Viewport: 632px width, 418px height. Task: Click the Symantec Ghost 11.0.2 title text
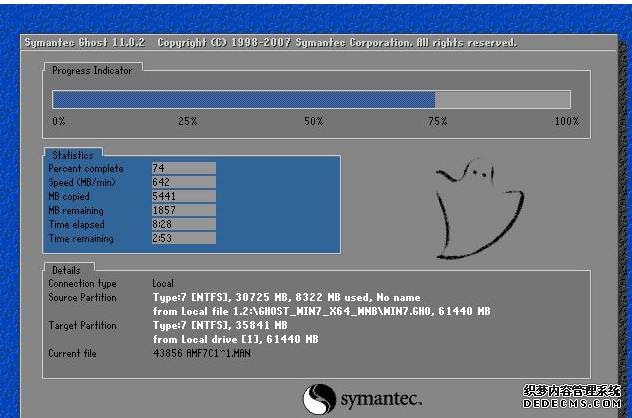pyautogui.click(x=85, y=42)
